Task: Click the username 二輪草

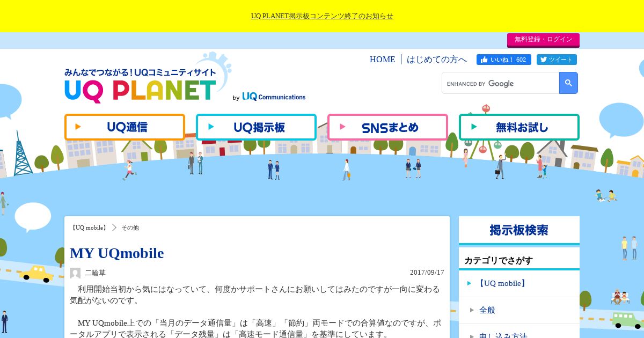Action: click(x=95, y=273)
